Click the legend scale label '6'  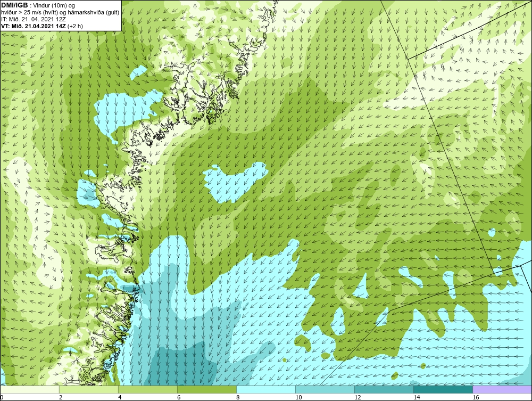click(179, 397)
